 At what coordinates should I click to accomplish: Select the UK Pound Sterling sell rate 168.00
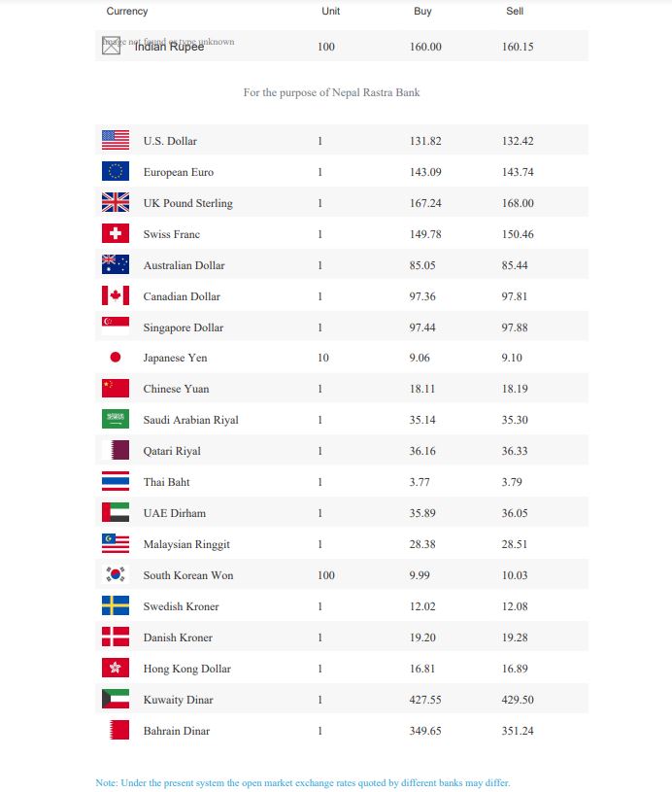pyautogui.click(x=518, y=203)
